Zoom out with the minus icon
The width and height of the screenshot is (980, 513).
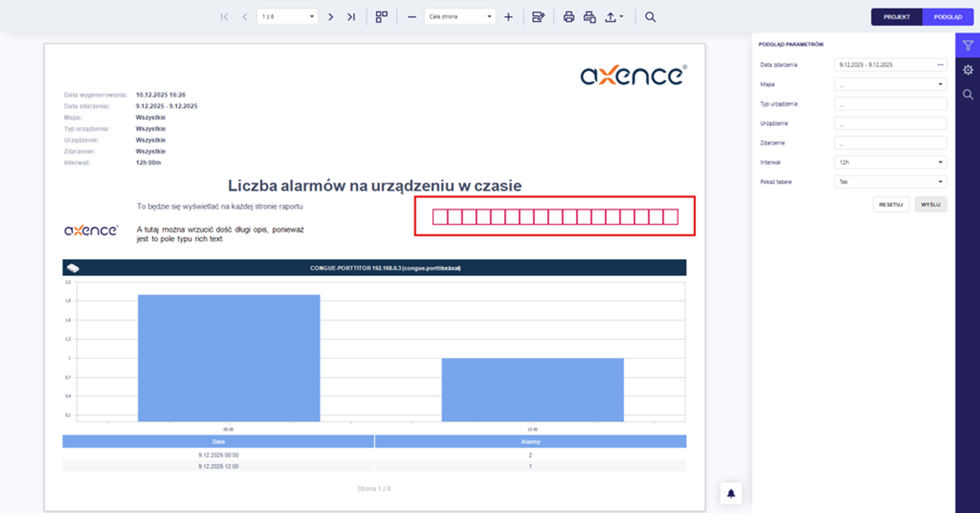pos(412,17)
